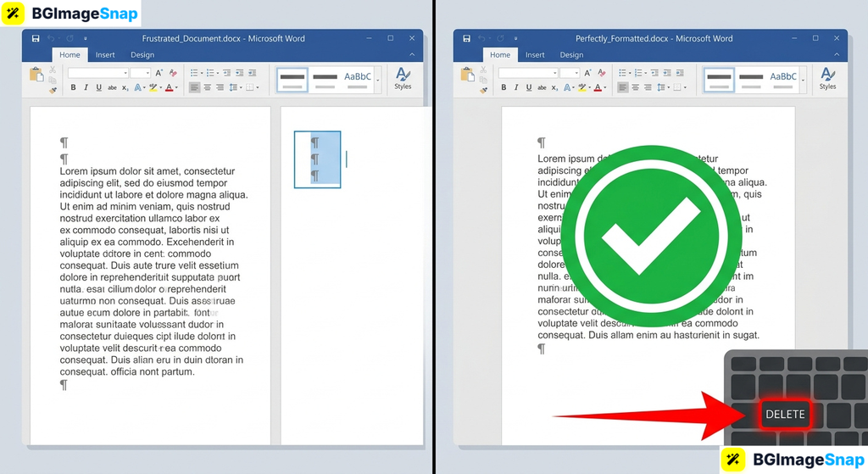Open Styles pane in Perfectly_Formatted window

[827, 78]
